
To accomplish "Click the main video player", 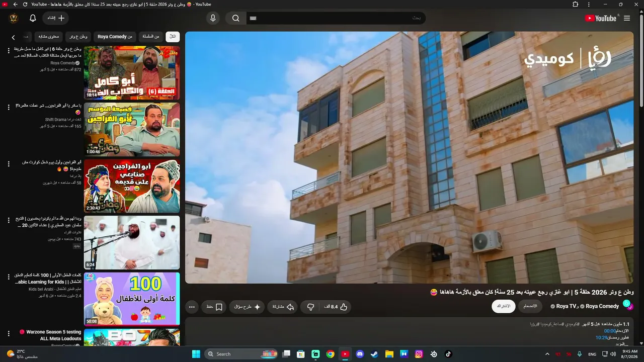I will tap(409, 157).
